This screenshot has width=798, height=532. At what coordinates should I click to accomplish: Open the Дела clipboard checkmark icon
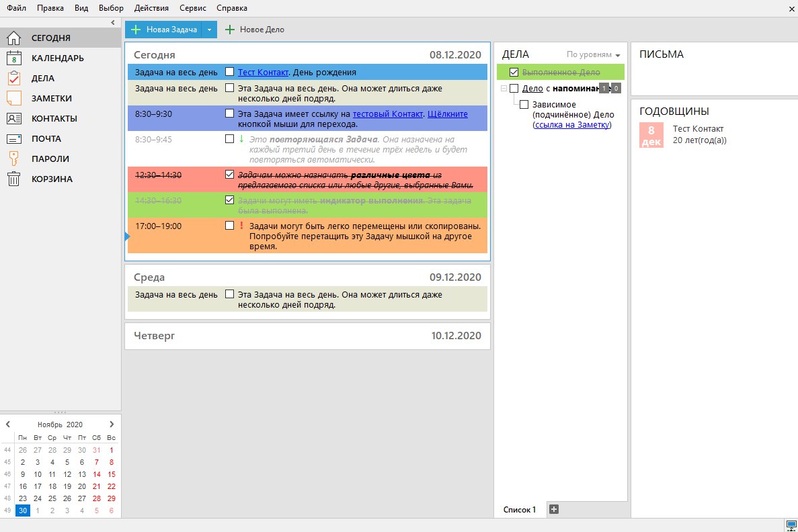[x=13, y=79]
